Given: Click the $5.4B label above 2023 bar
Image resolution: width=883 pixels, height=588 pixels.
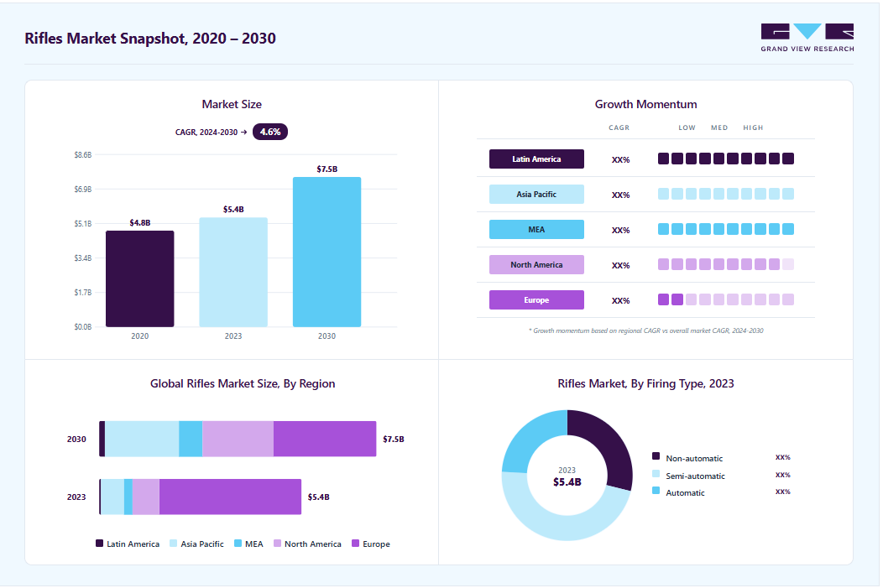Looking at the screenshot, I should point(233,210).
